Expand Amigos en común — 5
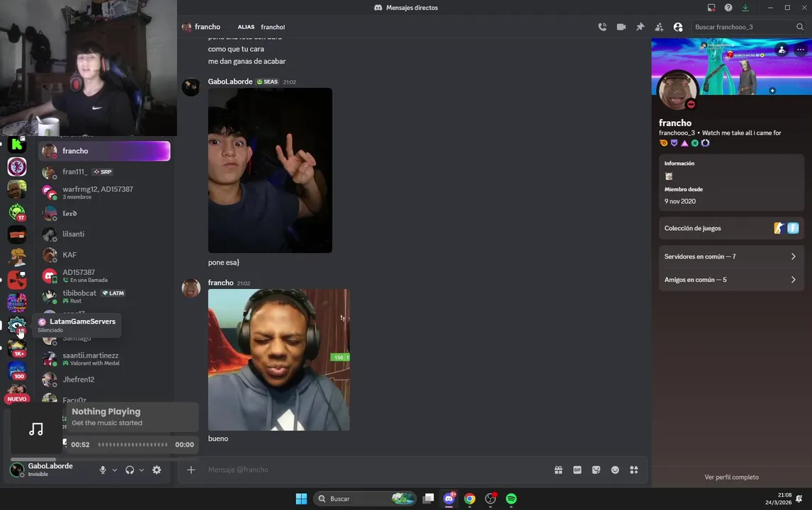 point(731,280)
